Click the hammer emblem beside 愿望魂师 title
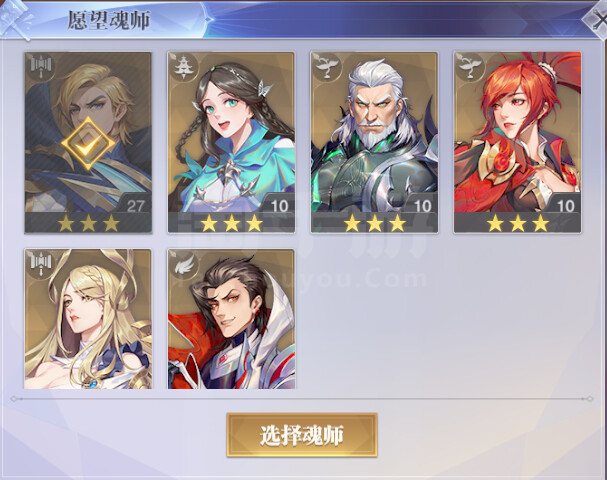Image resolution: width=607 pixels, height=480 pixels. pos(16,20)
